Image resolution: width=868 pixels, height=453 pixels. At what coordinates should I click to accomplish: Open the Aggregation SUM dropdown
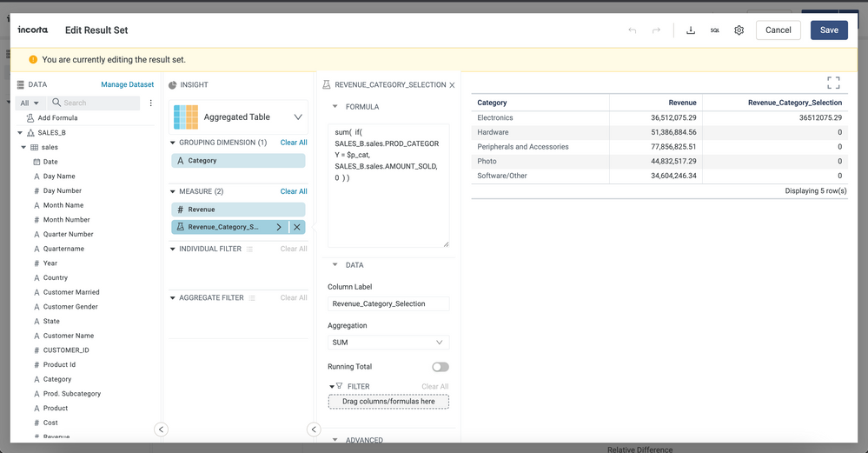point(388,343)
